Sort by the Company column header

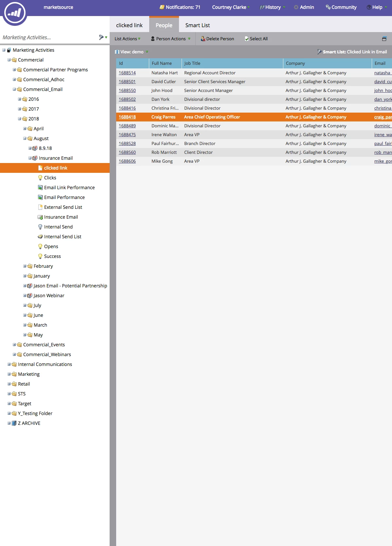point(328,63)
